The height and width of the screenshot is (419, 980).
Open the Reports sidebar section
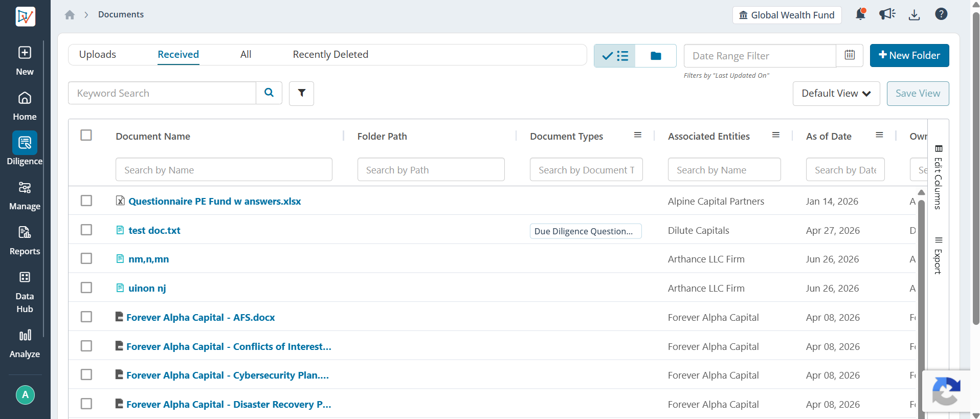point(25,240)
